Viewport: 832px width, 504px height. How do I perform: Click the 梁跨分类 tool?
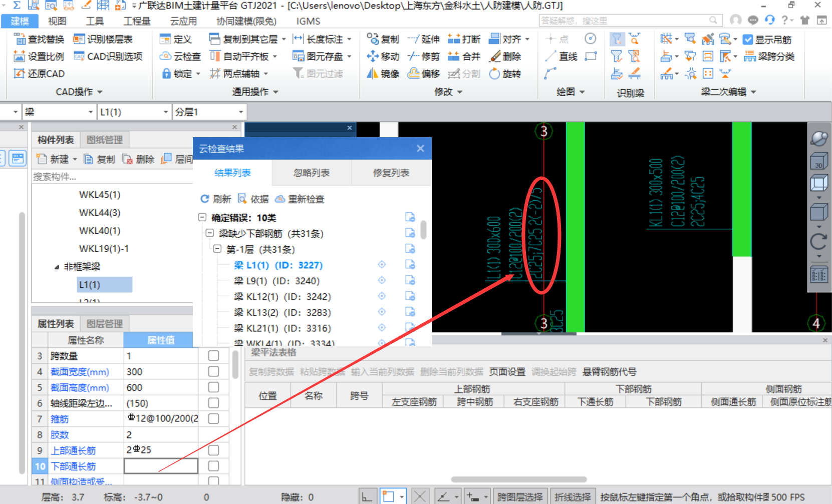pyautogui.click(x=769, y=57)
